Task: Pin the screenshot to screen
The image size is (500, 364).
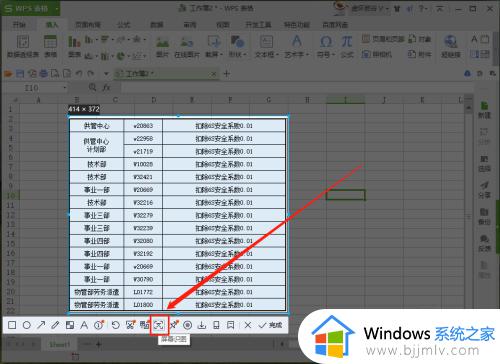Action: point(174,325)
